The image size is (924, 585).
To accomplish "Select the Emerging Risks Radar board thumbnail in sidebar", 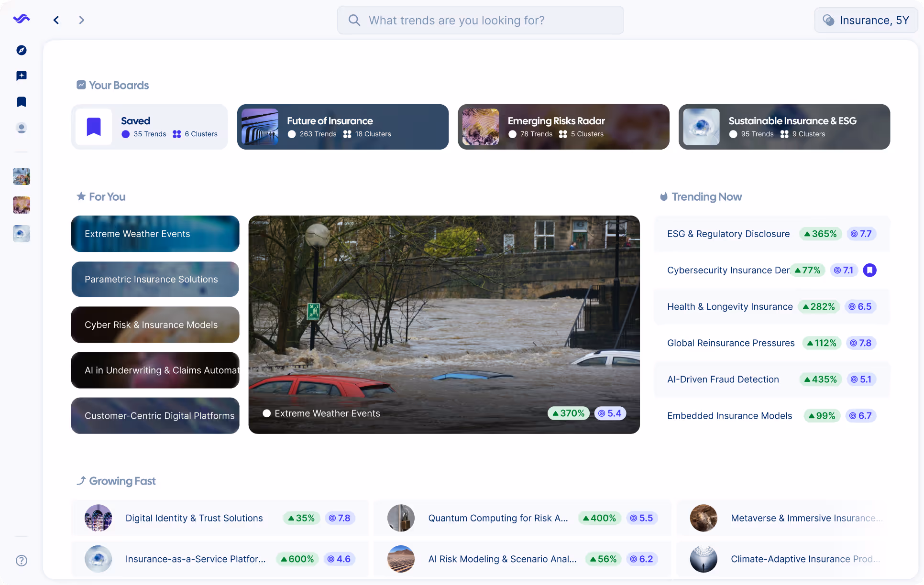I will pyautogui.click(x=22, y=206).
